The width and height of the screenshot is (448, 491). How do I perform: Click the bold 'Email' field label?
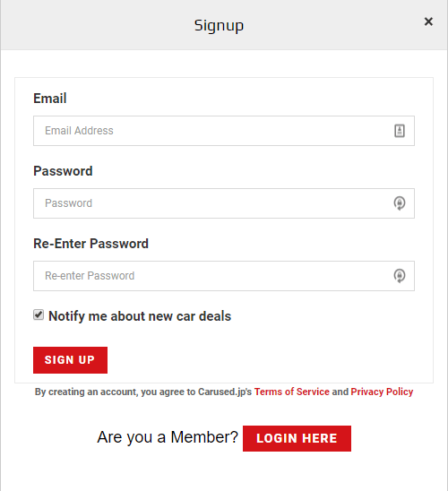point(50,99)
